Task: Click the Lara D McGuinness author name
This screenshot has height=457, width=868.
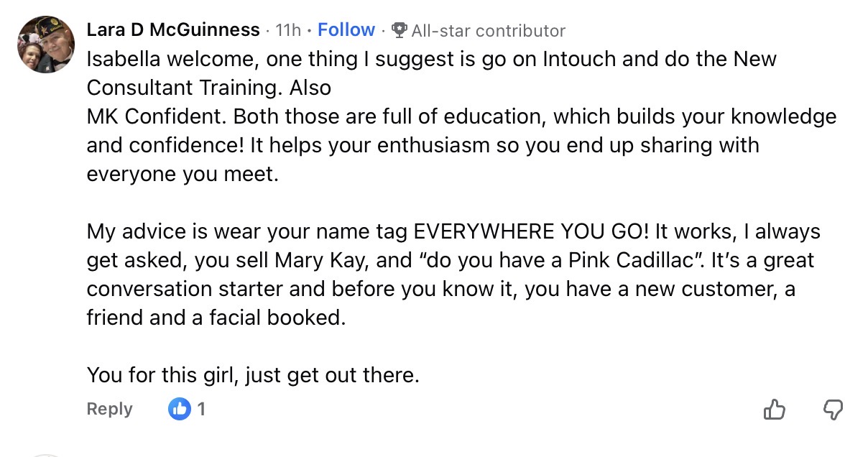Action: point(172,30)
